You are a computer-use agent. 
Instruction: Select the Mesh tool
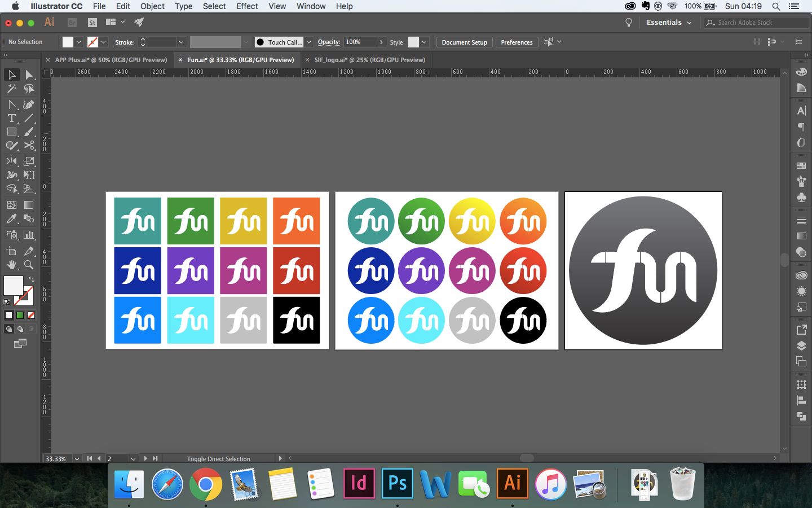click(11, 205)
